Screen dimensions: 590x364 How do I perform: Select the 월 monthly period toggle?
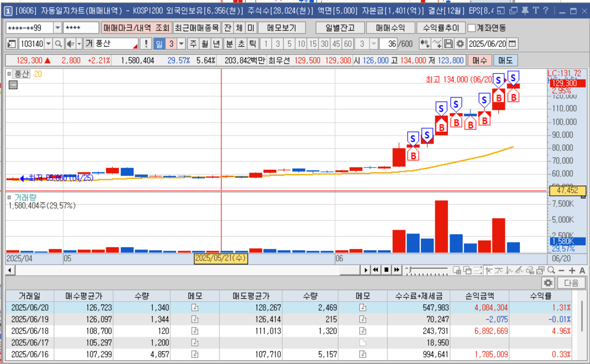point(205,43)
